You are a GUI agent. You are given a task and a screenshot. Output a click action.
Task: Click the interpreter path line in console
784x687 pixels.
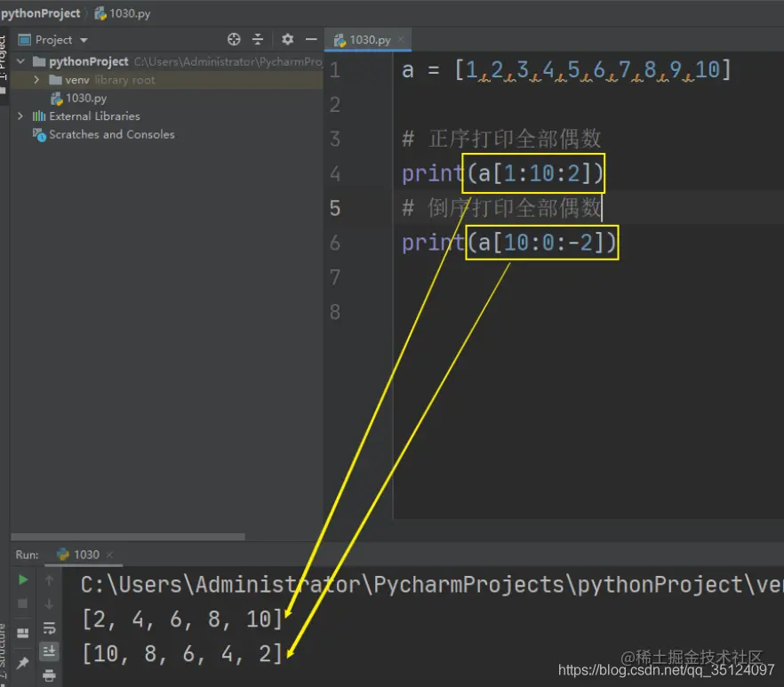click(432, 585)
